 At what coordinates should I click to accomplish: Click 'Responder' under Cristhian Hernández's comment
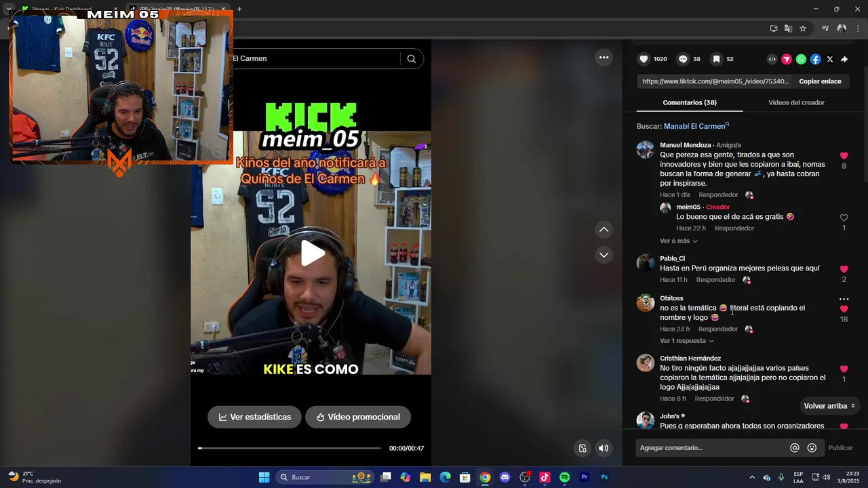pyautogui.click(x=714, y=399)
